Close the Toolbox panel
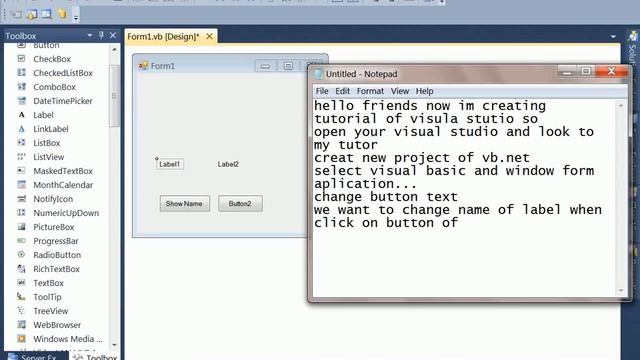640x360 pixels. coord(113,36)
